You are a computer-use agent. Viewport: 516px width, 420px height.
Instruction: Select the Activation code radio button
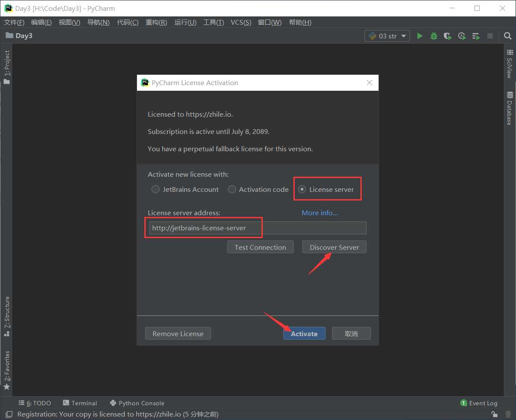click(x=258, y=189)
